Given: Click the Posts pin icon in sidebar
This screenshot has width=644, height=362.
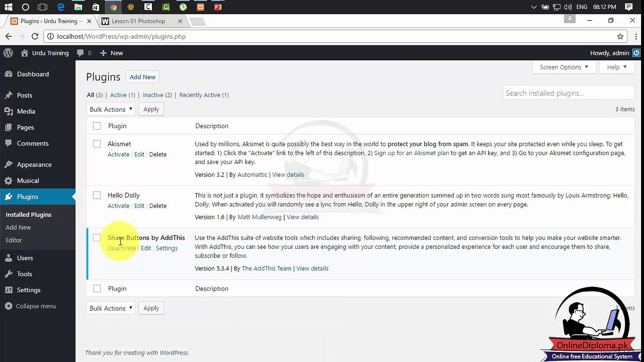Looking at the screenshot, I should click(x=9, y=95).
